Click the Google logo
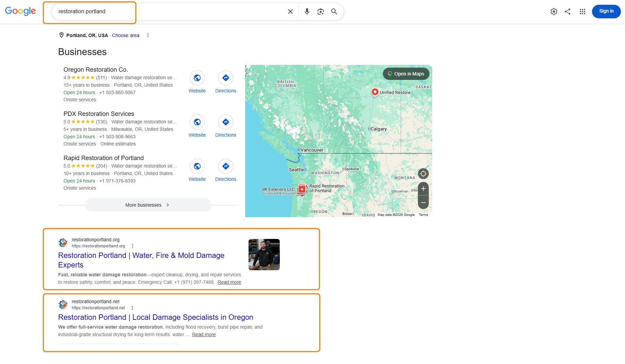625x364 pixels. [20, 11]
